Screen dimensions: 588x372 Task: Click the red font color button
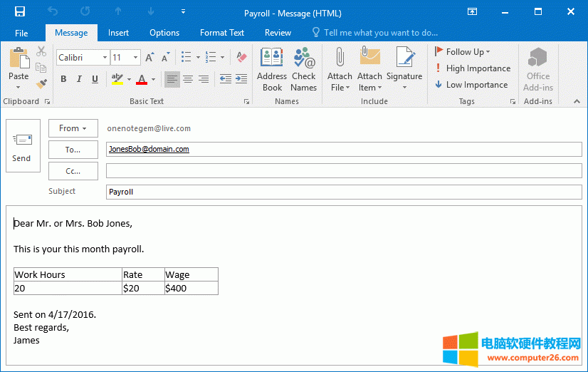tap(142, 79)
